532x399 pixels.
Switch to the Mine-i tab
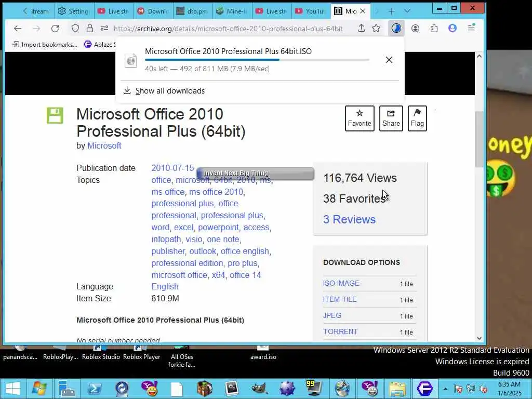(x=232, y=11)
